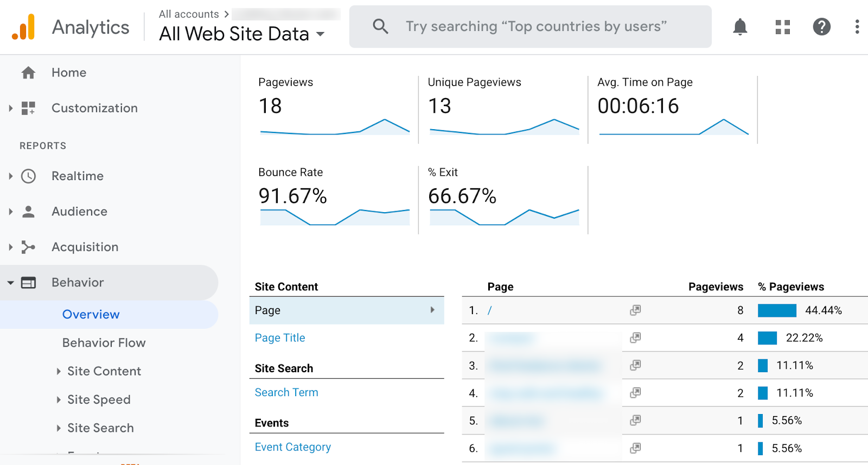
Task: Open the Site Search submenu
Action: pos(100,428)
